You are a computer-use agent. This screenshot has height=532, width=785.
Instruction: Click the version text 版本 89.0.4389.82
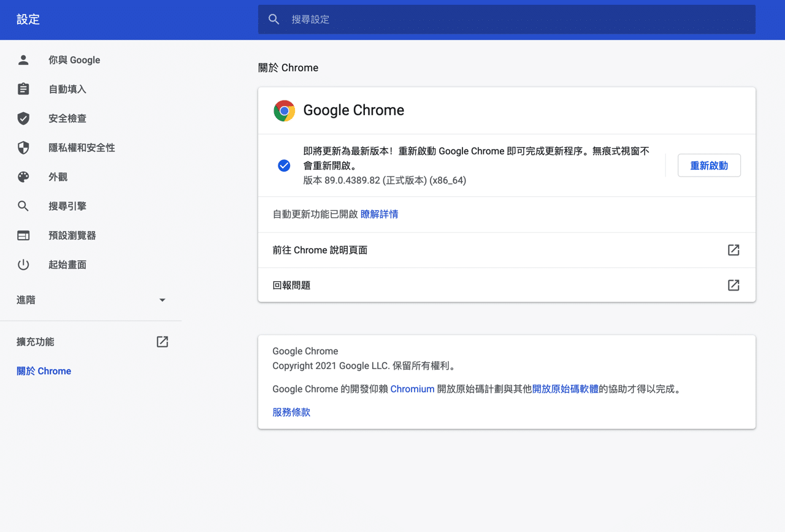pyautogui.click(x=385, y=180)
